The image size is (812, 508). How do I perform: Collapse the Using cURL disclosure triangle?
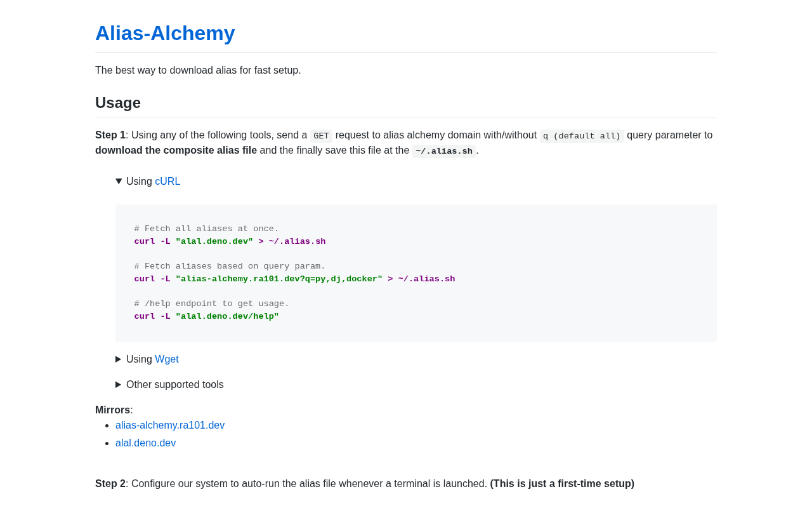pyautogui.click(x=119, y=182)
